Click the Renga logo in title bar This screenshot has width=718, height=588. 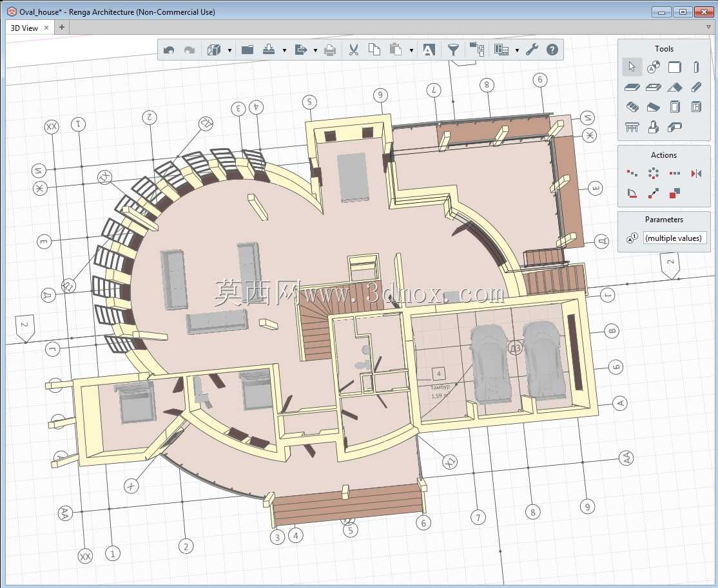(x=12, y=12)
